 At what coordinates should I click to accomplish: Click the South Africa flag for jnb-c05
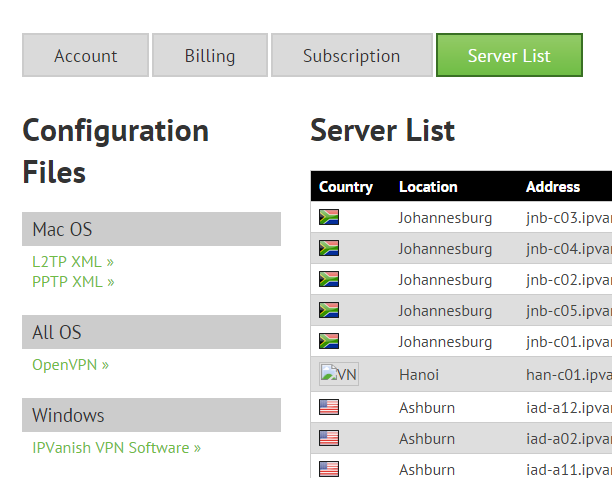329,310
